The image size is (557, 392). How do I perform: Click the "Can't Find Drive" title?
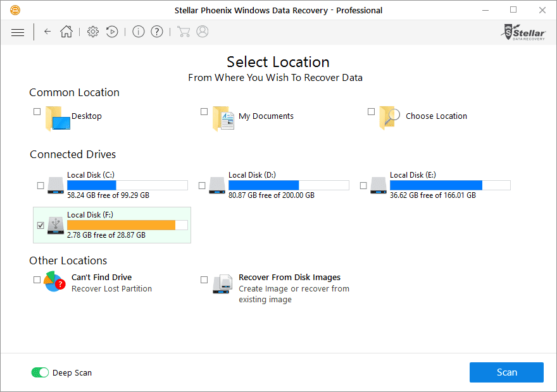point(102,277)
